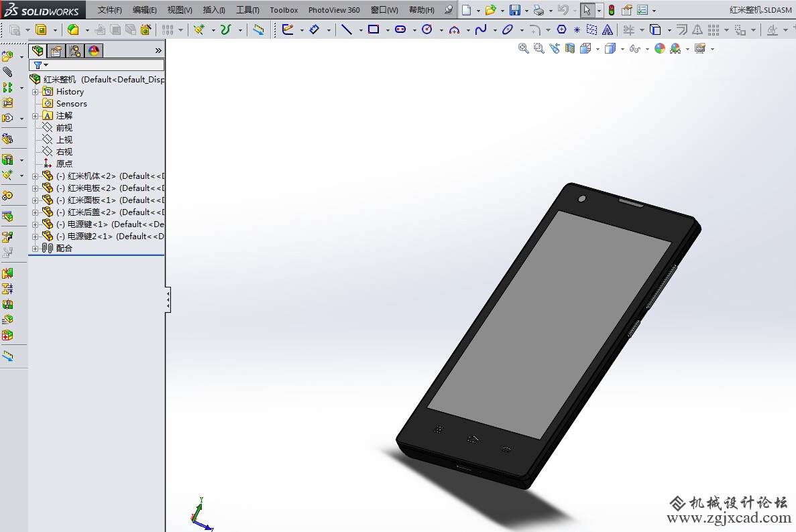Click the tangent arc sketch tool

point(454,30)
